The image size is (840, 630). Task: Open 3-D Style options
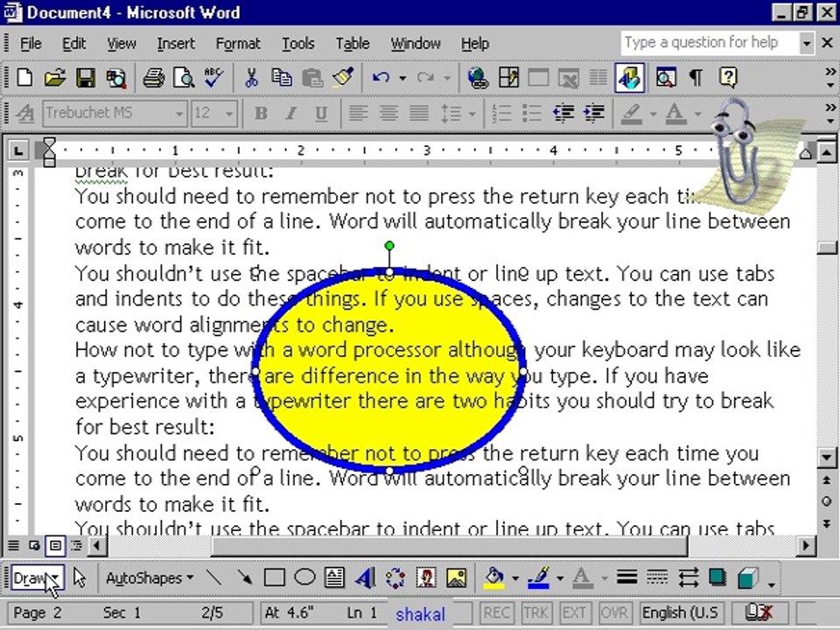tap(748, 577)
